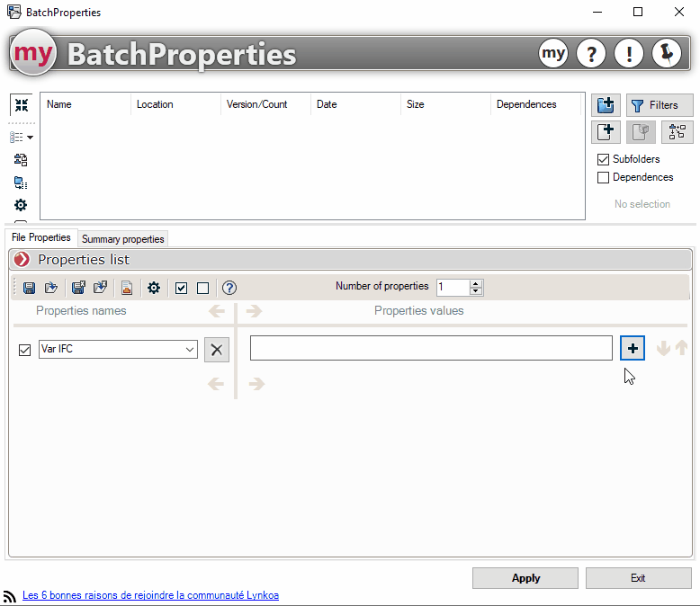
Task: Open the Filters button
Action: point(660,105)
